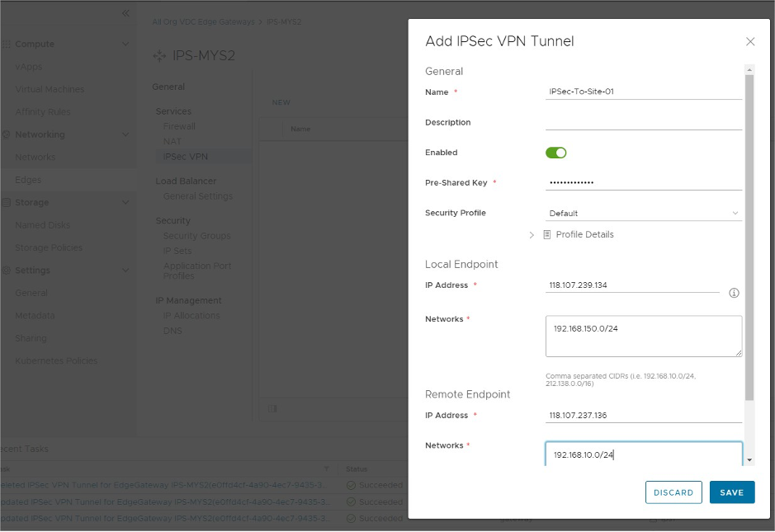Click the IPS-MYS2 edge gateway icon
775x532 pixels.
159,56
